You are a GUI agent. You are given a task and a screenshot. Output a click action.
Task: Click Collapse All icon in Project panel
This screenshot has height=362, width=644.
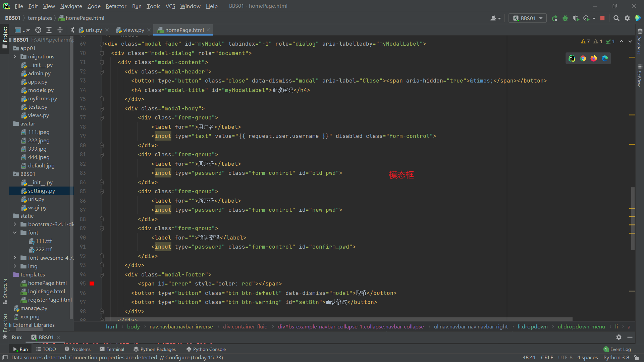coord(60,30)
